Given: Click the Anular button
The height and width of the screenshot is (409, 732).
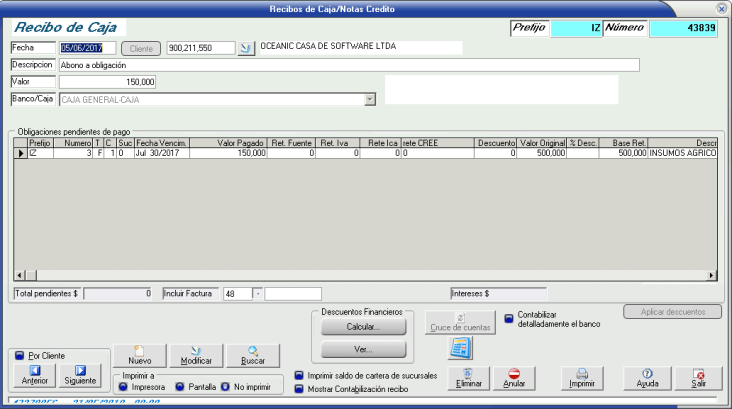Looking at the screenshot, I should tap(514, 377).
